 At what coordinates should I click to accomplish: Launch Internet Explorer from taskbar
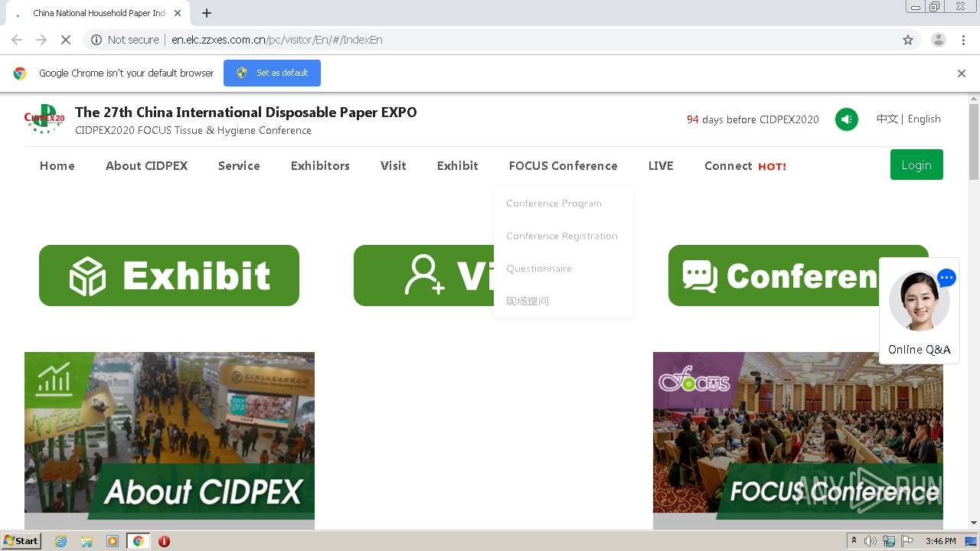[61, 541]
